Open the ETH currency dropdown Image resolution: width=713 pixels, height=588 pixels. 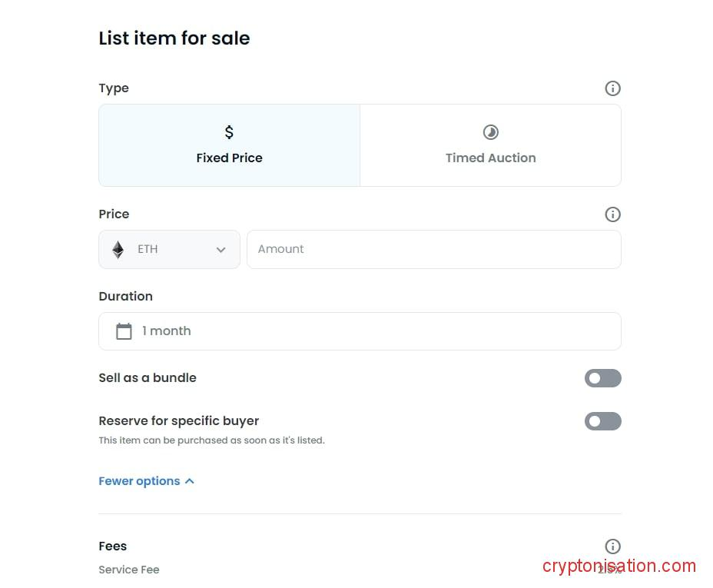169,250
